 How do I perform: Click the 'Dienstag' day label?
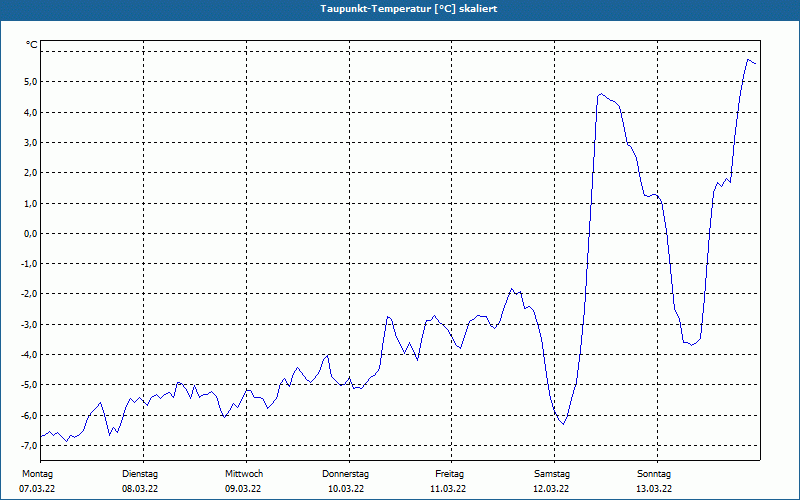click(x=140, y=474)
